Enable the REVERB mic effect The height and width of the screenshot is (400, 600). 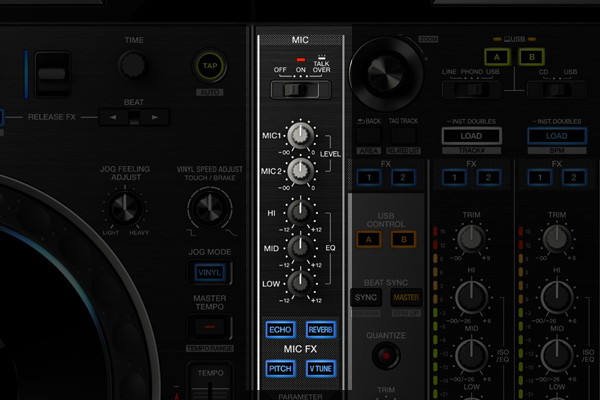click(321, 330)
